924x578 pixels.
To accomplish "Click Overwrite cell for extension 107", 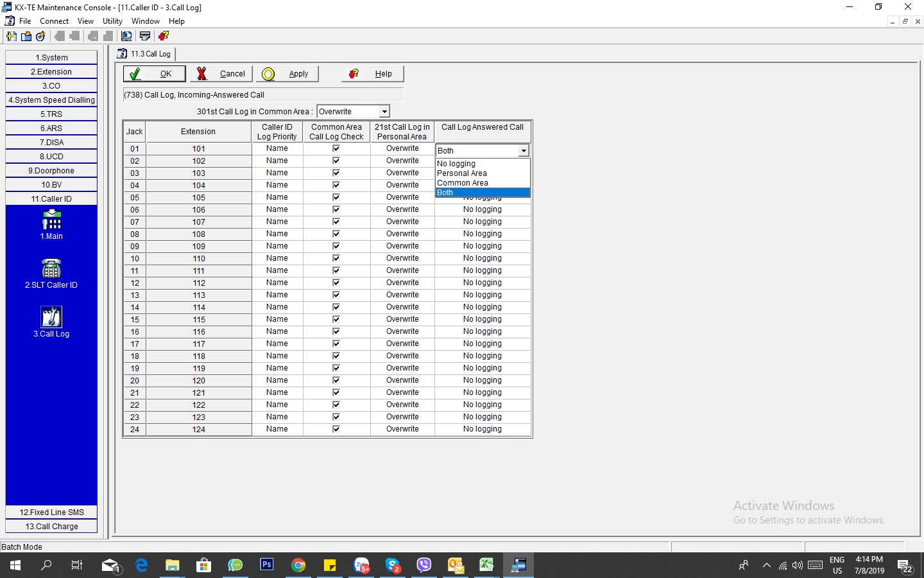I will click(x=402, y=222).
